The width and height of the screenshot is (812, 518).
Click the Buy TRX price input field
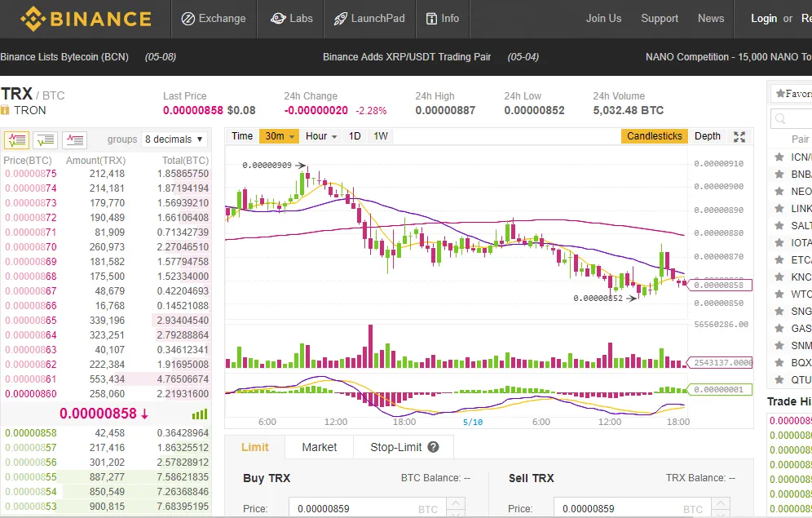click(366, 508)
